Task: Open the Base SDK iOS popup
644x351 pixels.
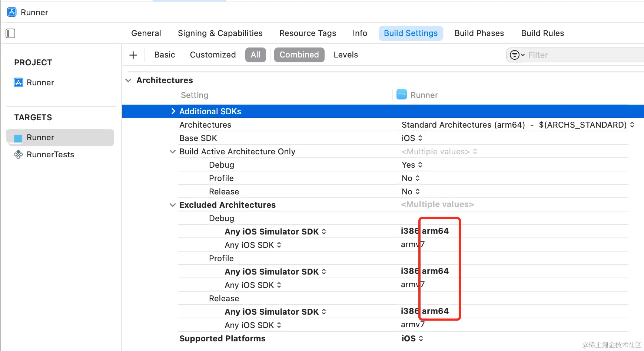Action: tap(412, 138)
